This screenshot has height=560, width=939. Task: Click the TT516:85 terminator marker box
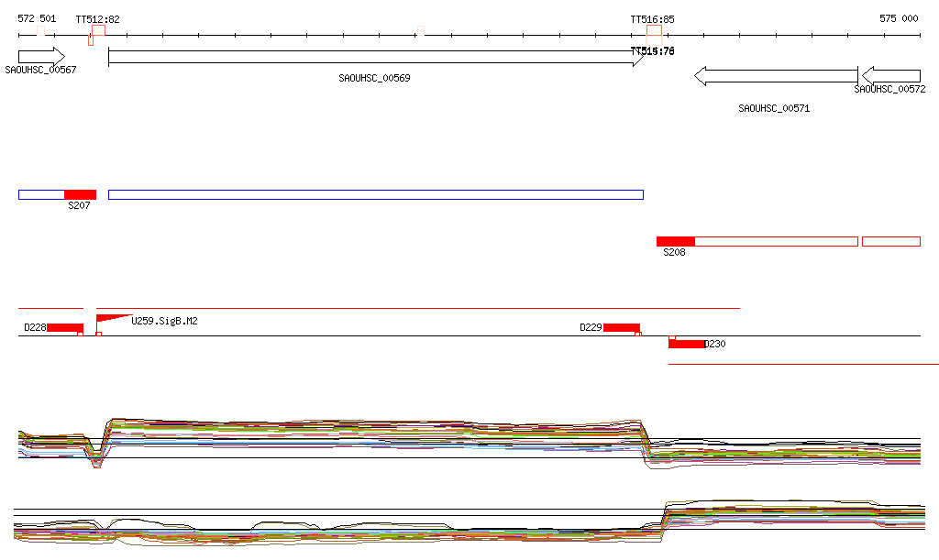click(654, 30)
